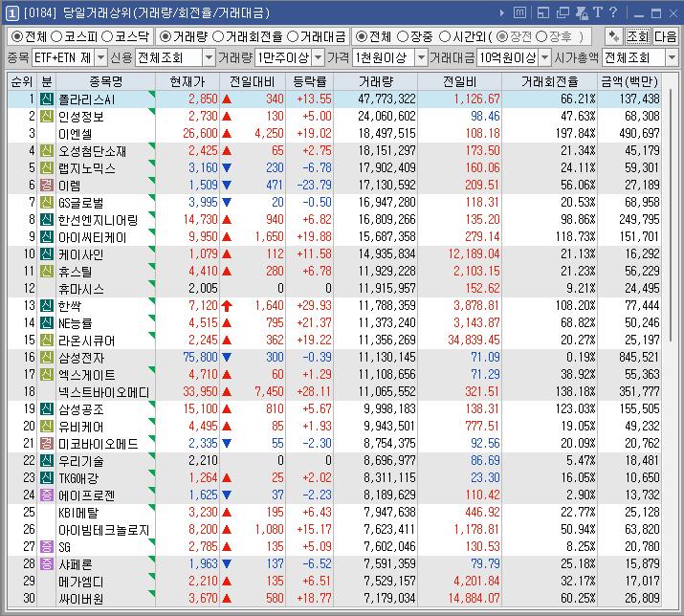Screen dimensions: 684x616
Task: Open the stock name 한선엔지니어링
Action: tap(99, 220)
